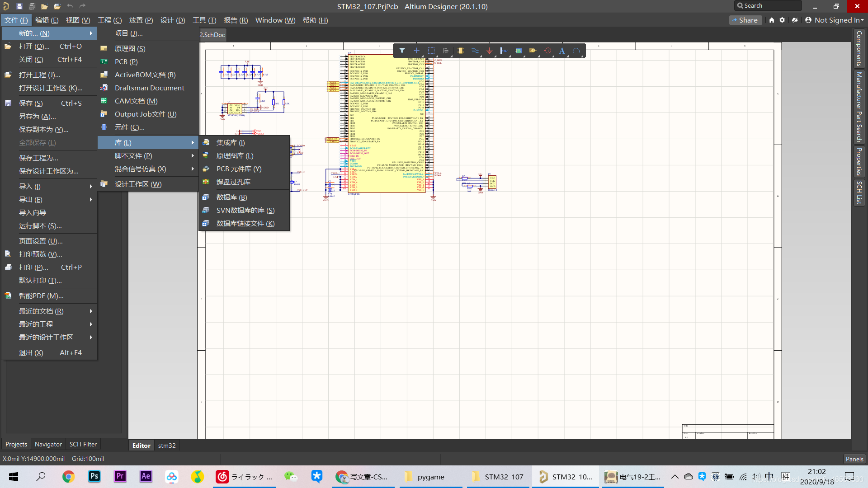Open the 放置 (P) menu

tap(141, 20)
